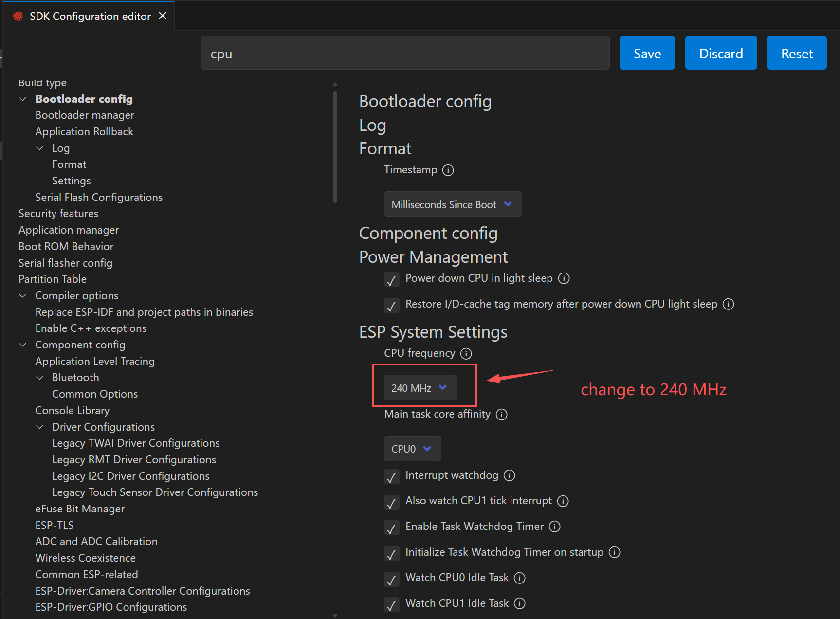Select Partition Table in the sidebar
Viewport: 840px width, 619px height.
(53, 279)
